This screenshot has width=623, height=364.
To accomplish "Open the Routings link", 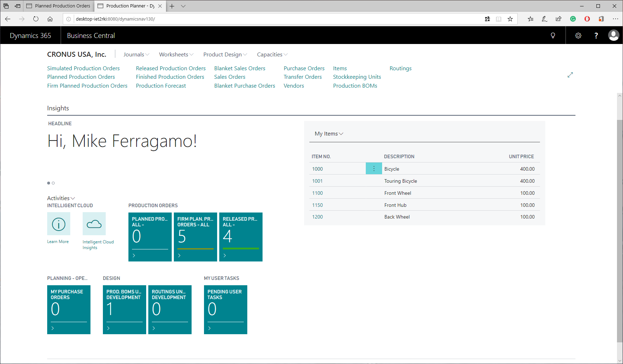I will 401,68.
